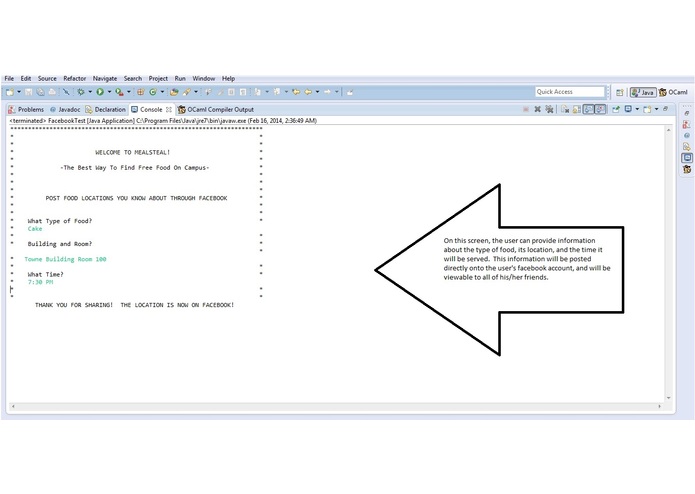Click the Print toolbar icon
This screenshot has width=695, height=494.
click(52, 92)
